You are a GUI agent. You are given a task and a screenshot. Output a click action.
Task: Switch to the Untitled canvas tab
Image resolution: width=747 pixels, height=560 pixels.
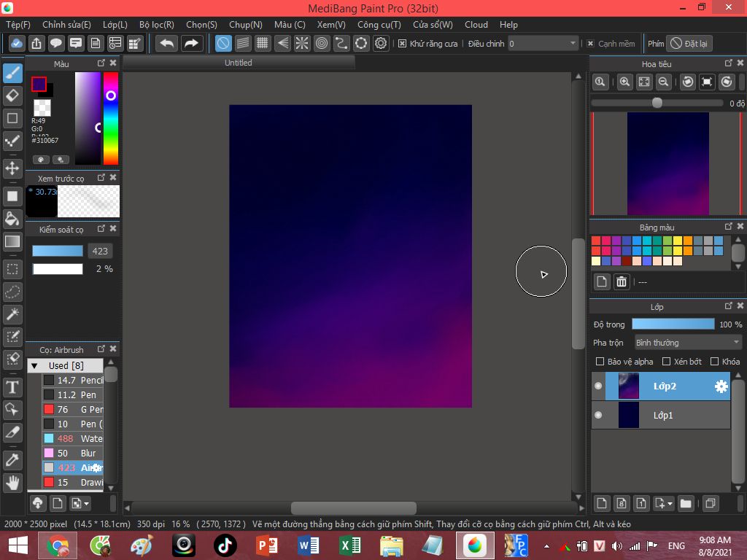tap(239, 63)
